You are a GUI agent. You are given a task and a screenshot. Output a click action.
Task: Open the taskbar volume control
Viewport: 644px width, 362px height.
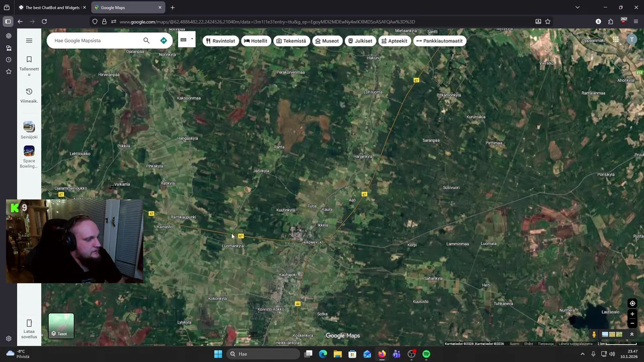pos(612,354)
